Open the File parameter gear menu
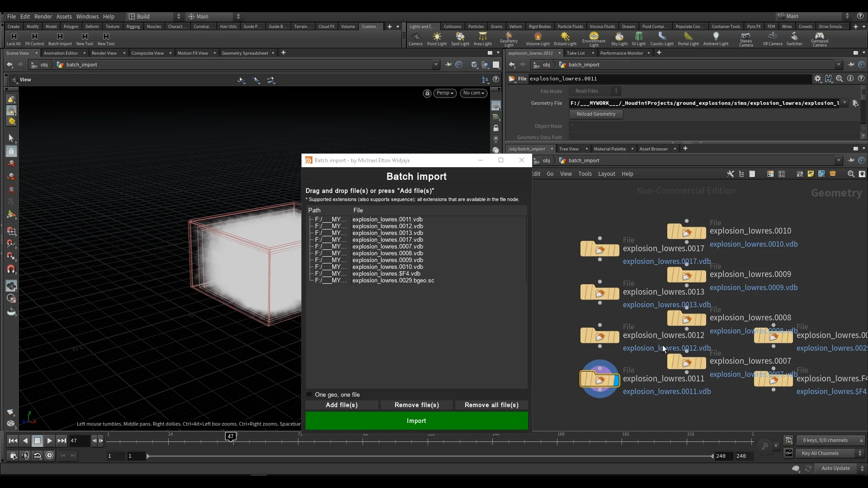Screen dimensions: 868x488 point(817,79)
